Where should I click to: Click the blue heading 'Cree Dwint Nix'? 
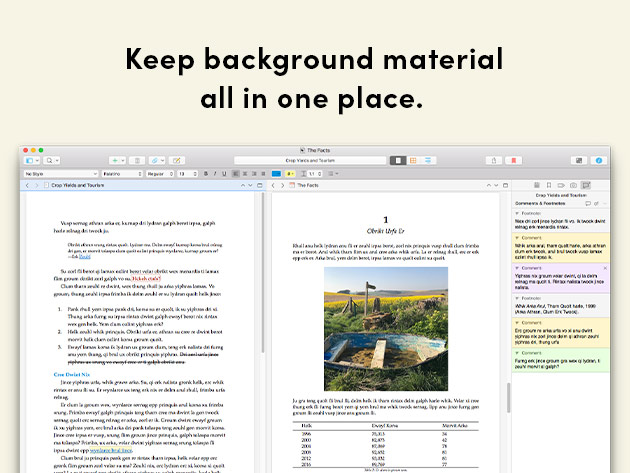(72, 374)
